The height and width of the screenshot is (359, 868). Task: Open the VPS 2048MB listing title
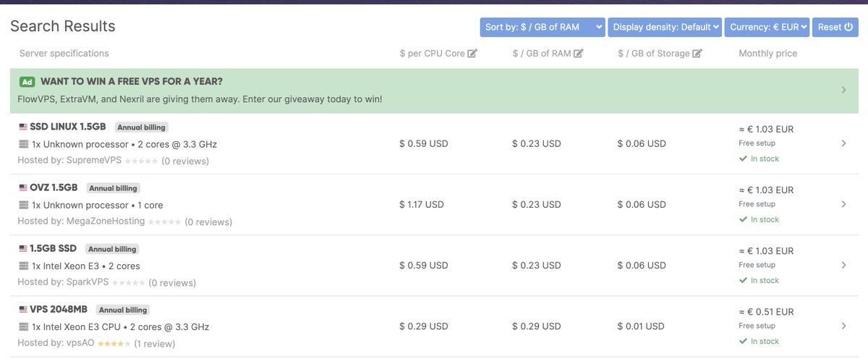[59, 309]
